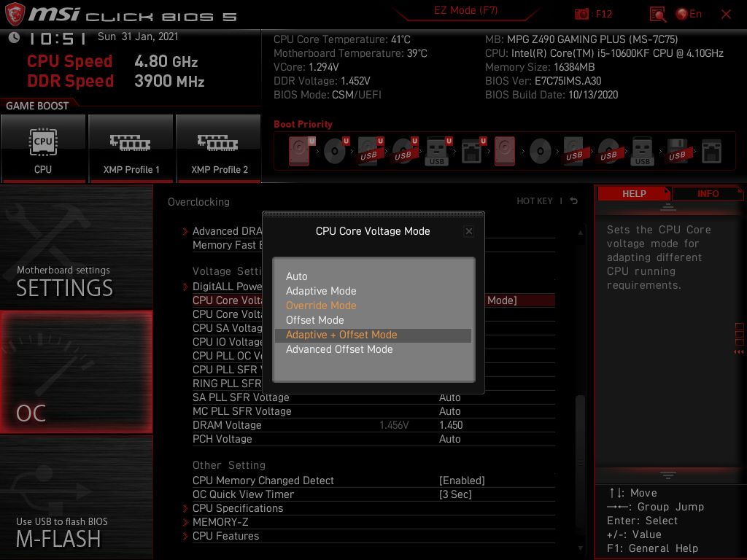Open OC Quick View Timer 3 Sec value
This screenshot has width=747, height=560.
pos(455,494)
